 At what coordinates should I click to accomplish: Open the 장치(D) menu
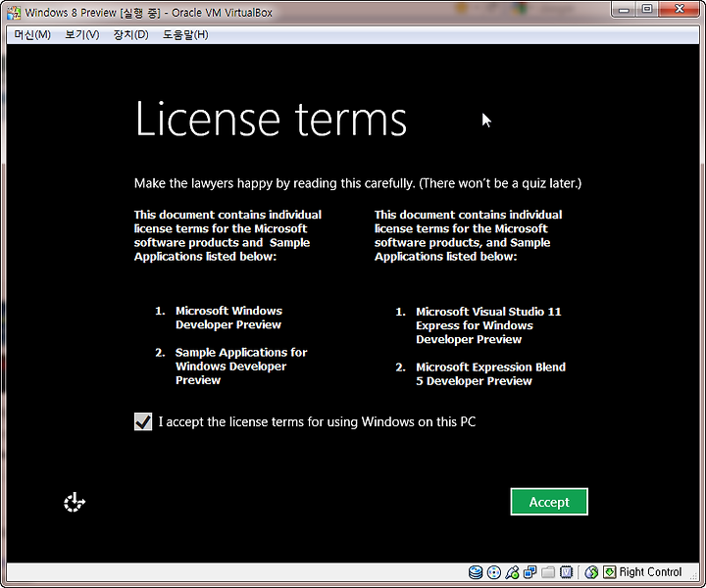(x=131, y=34)
